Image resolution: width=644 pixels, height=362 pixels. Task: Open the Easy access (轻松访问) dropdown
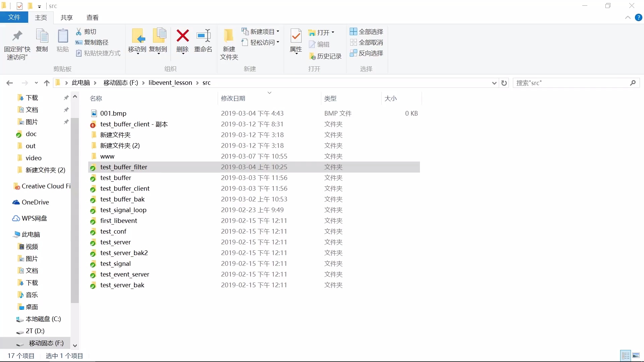tap(260, 42)
